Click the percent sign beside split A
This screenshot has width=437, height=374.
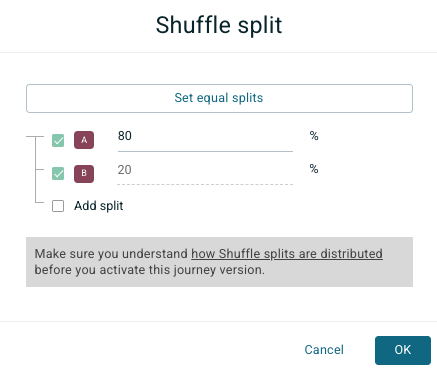[314, 136]
